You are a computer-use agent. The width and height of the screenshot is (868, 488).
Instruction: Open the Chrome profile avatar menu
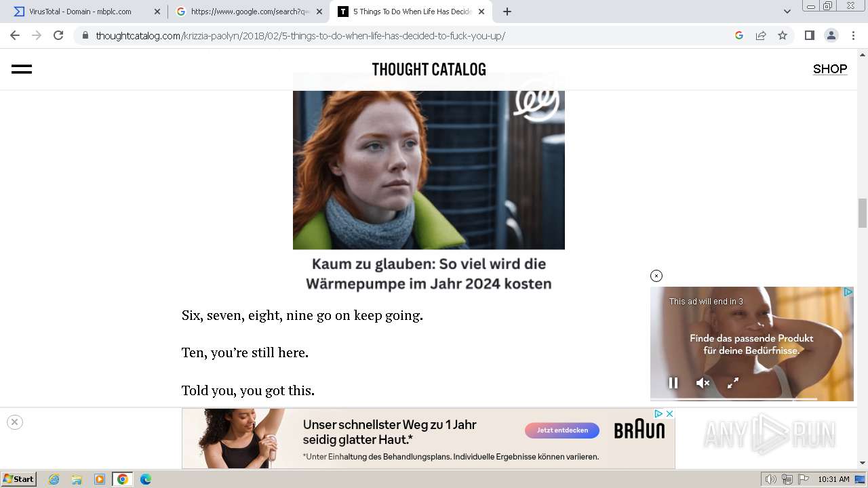[831, 35]
